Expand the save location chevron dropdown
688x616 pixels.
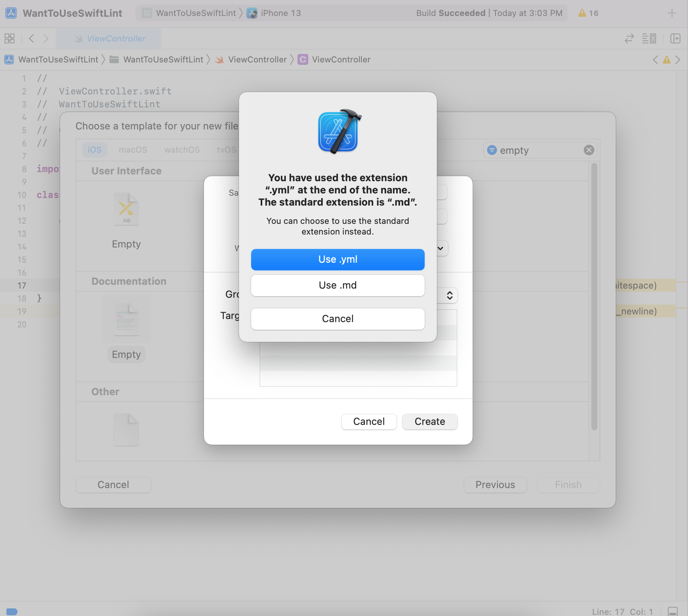pyautogui.click(x=441, y=248)
